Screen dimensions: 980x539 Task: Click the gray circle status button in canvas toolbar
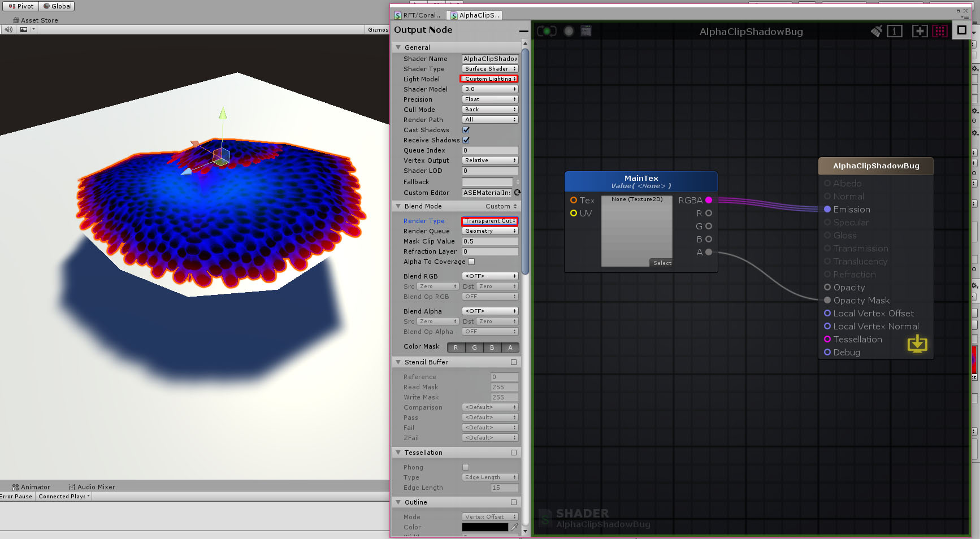point(569,31)
